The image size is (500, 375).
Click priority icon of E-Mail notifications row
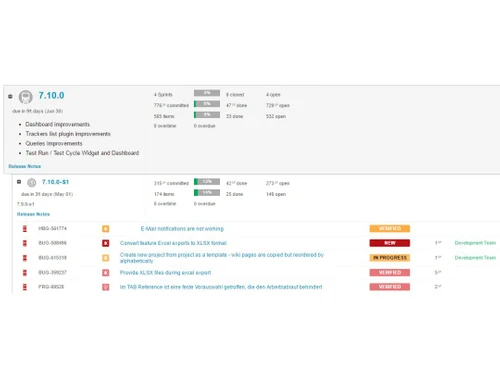[25, 229]
